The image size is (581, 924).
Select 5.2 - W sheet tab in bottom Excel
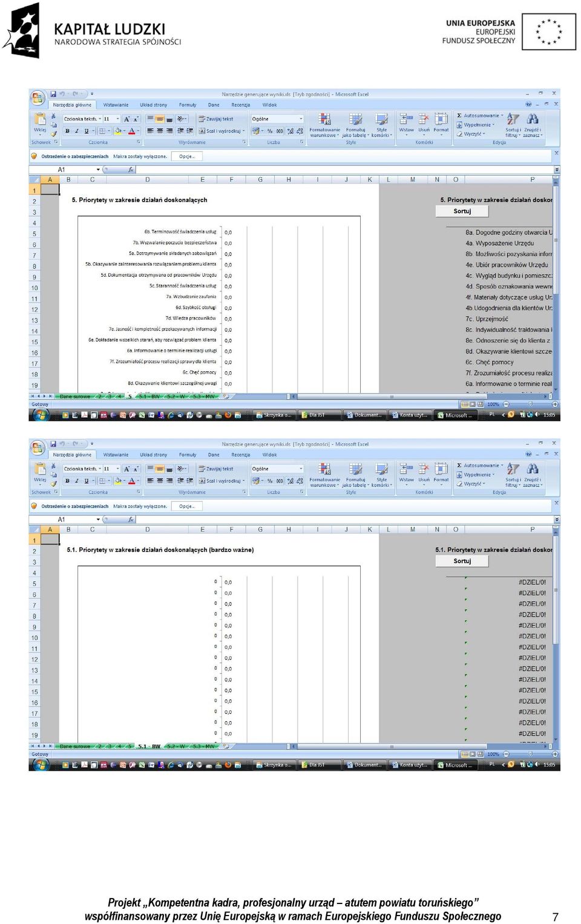[176, 747]
